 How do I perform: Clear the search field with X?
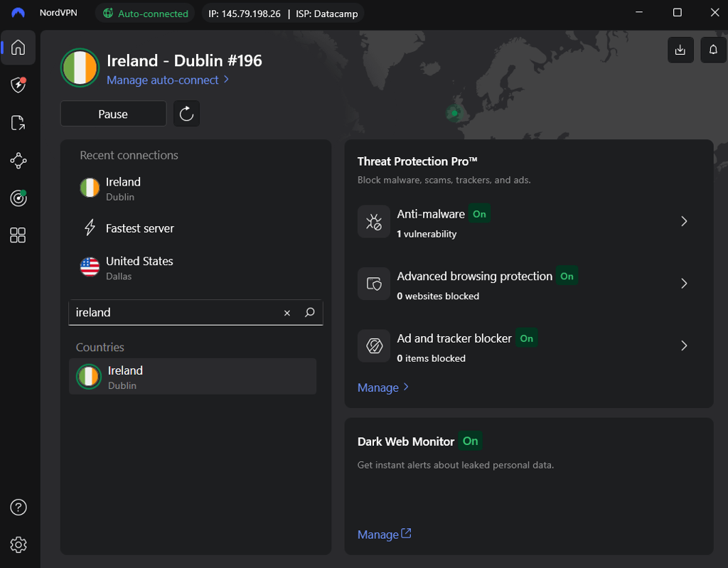pyautogui.click(x=287, y=313)
